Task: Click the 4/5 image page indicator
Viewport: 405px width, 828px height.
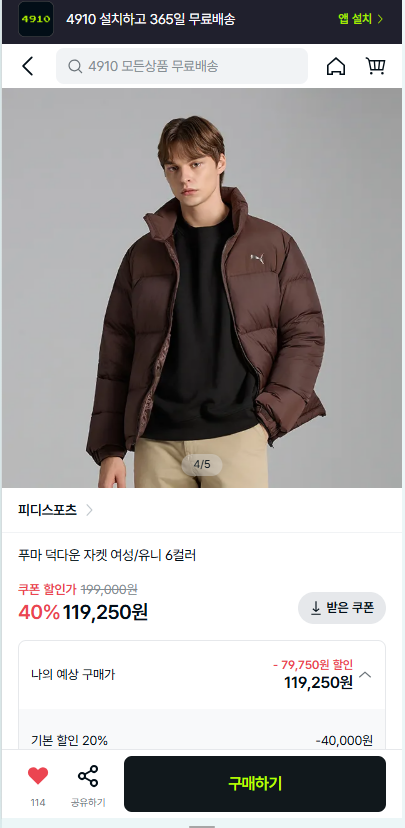Action: pyautogui.click(x=202, y=465)
